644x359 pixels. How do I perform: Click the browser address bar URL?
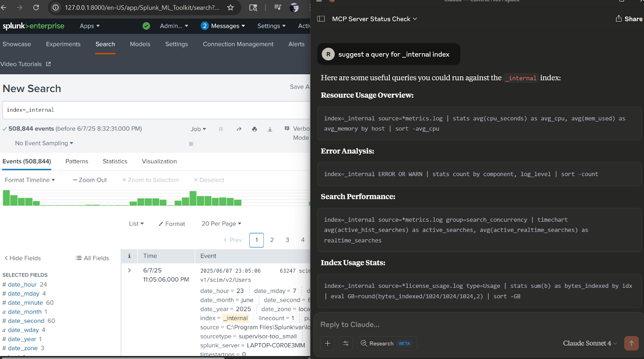142,7
